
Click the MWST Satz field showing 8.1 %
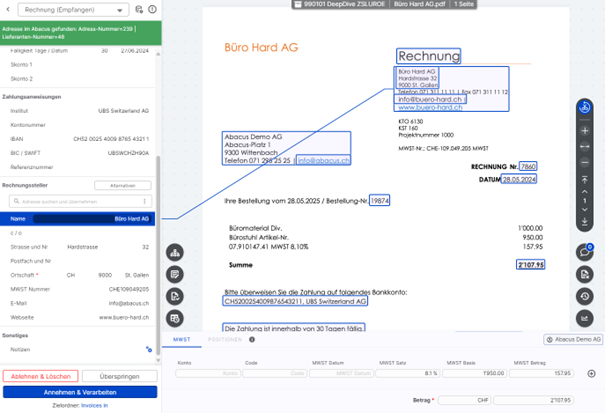408,374
